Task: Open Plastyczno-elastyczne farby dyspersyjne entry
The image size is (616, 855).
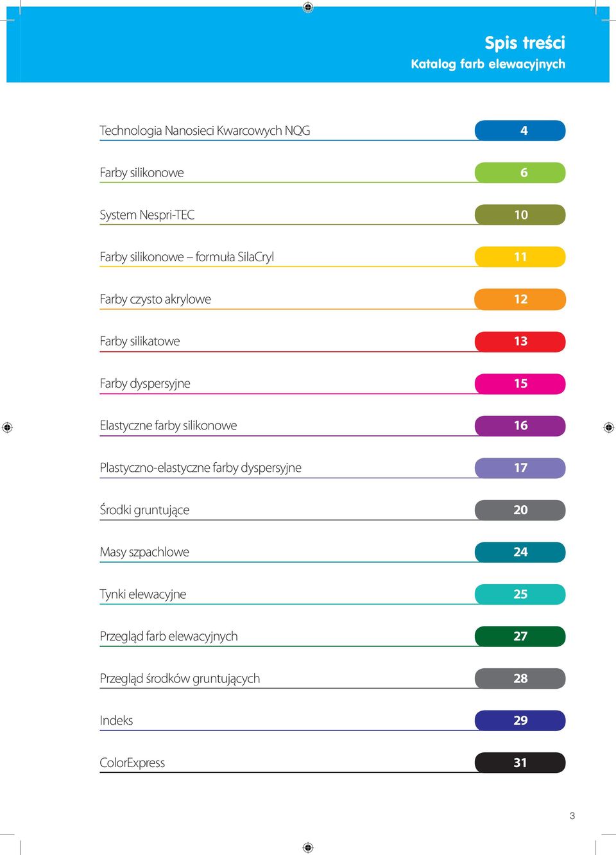Action: tap(200, 468)
